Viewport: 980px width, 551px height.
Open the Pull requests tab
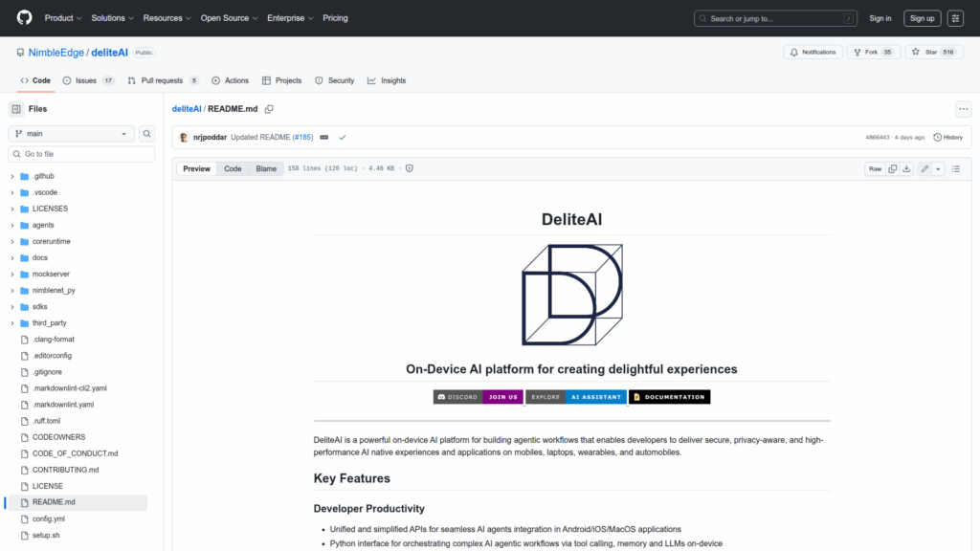coord(163,80)
